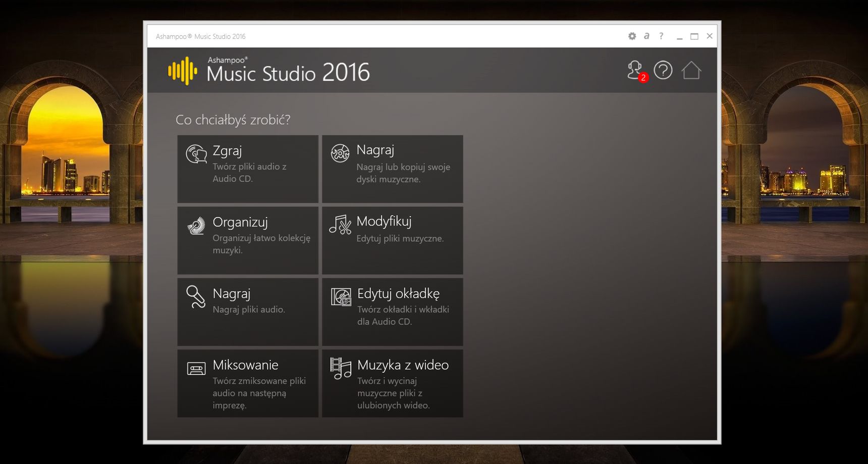The height and width of the screenshot is (464, 868).
Task: Click the Ashampoo 'a' icon in title bar
Action: [646, 36]
